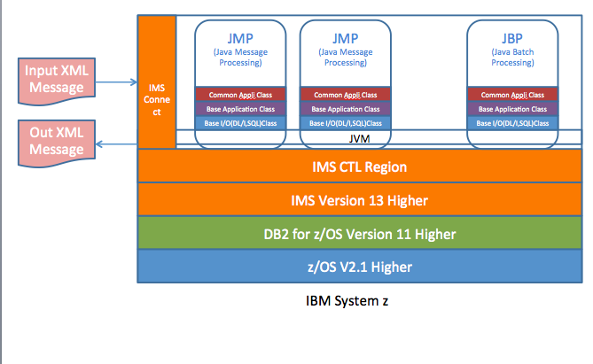This screenshot has height=364, width=593.
Task: Click Base Application Class in JBP box
Action: pos(512,109)
